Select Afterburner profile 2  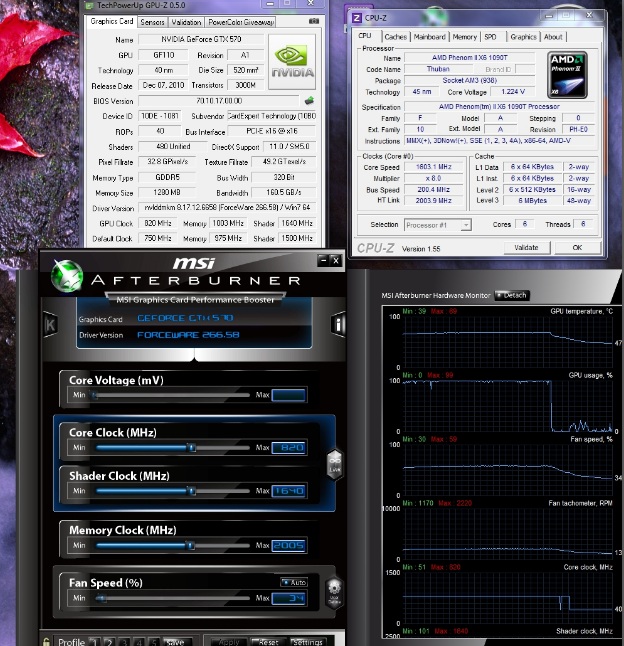coord(109,642)
